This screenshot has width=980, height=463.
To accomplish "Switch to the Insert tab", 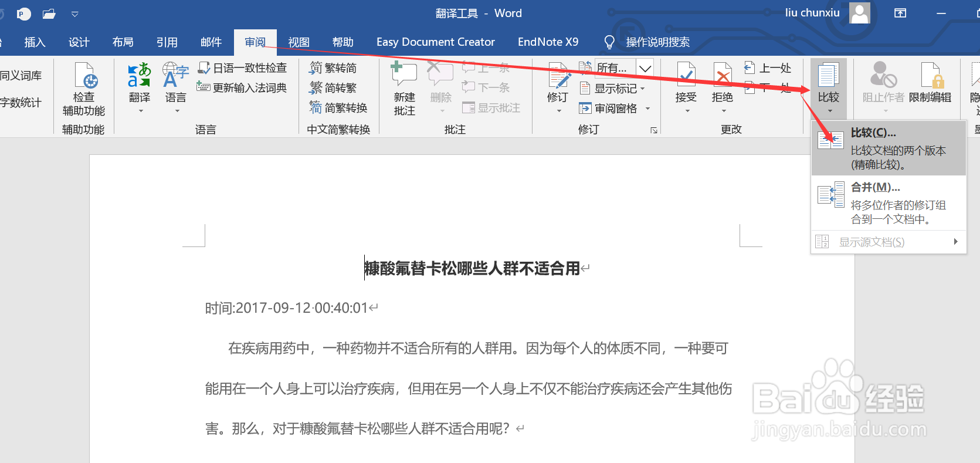I will coord(35,42).
